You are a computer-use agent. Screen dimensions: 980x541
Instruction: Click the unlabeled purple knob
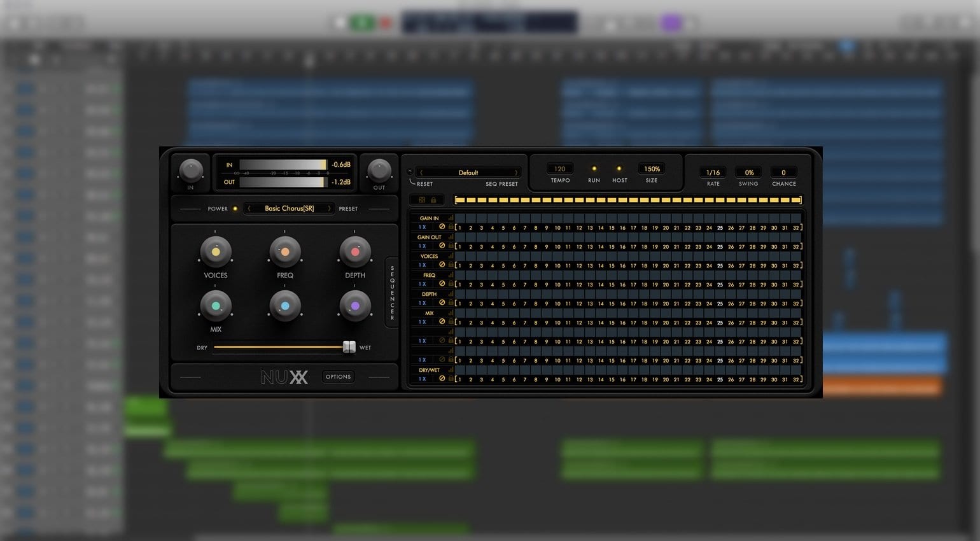pos(355,306)
